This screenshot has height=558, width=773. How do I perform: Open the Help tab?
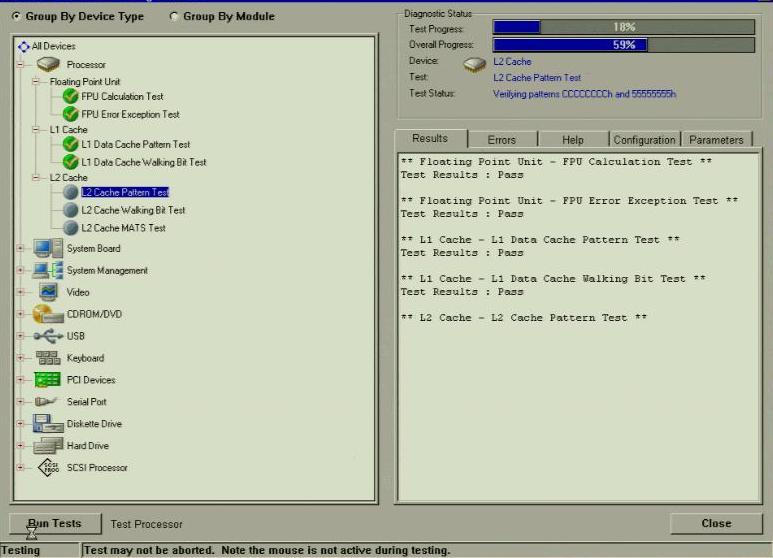pyautogui.click(x=573, y=140)
